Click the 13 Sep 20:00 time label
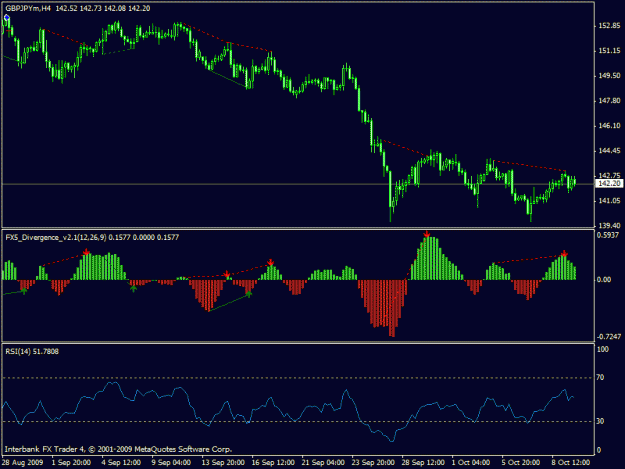This screenshot has height=469, width=625. 223,463
